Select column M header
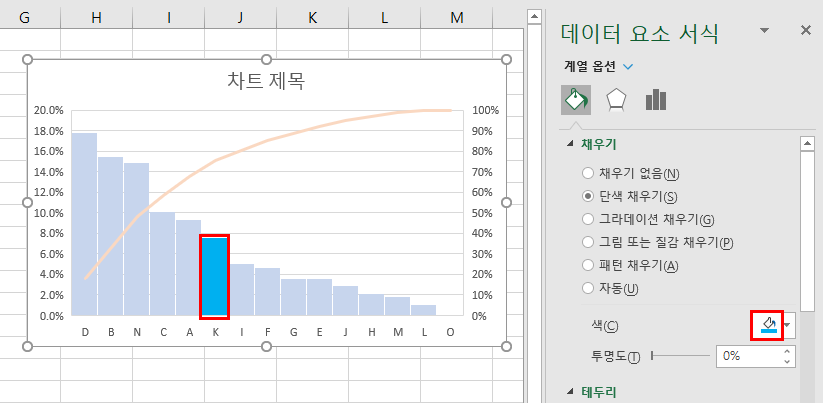 point(457,18)
